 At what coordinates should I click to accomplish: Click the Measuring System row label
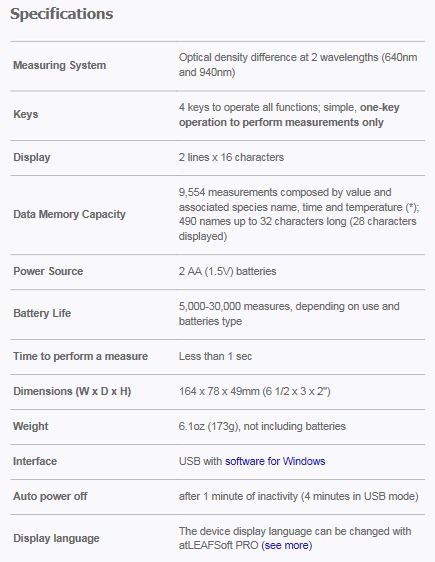[59, 65]
